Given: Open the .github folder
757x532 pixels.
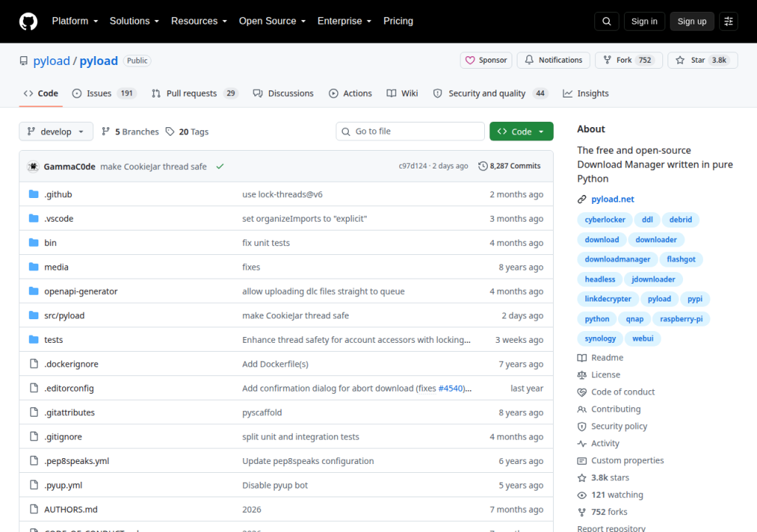Looking at the screenshot, I should 58,194.
